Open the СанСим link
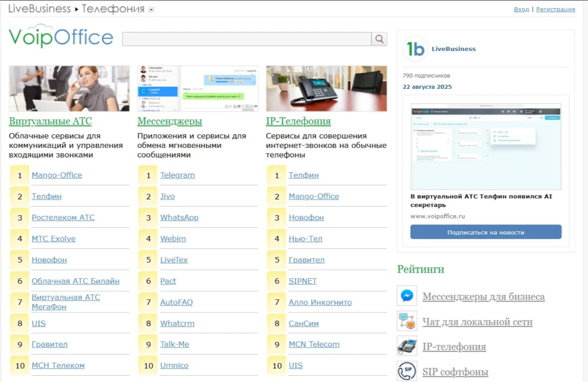Viewport: 588px width, 382px height. (x=303, y=323)
